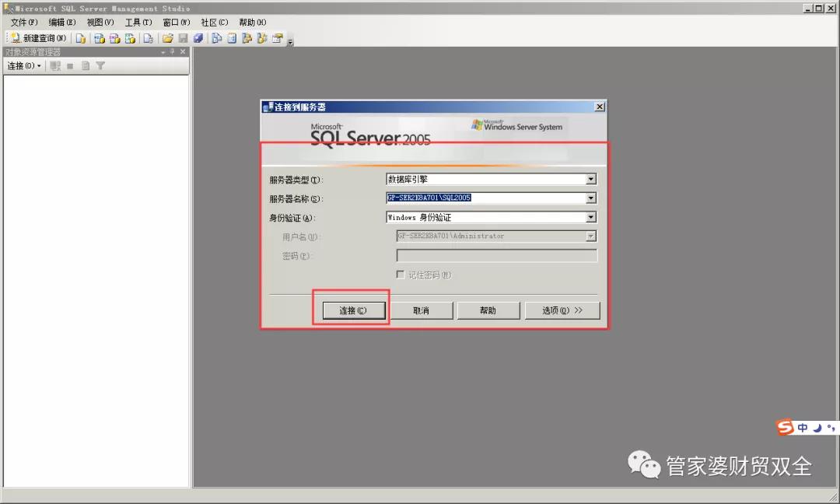Open the 视图(V) menu
The width and height of the screenshot is (840, 504).
coord(100,22)
